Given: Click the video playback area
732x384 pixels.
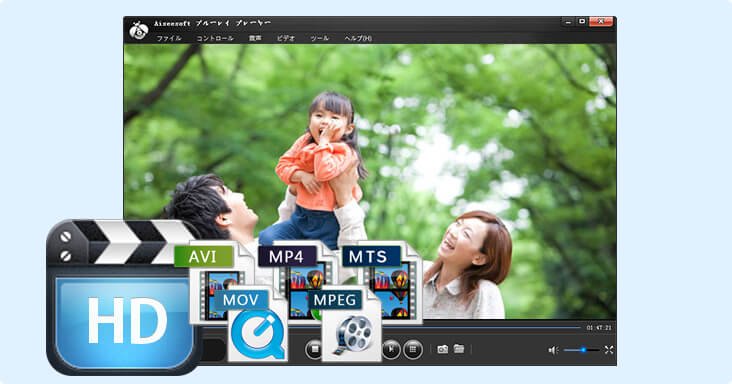Looking at the screenshot, I should (x=370, y=182).
